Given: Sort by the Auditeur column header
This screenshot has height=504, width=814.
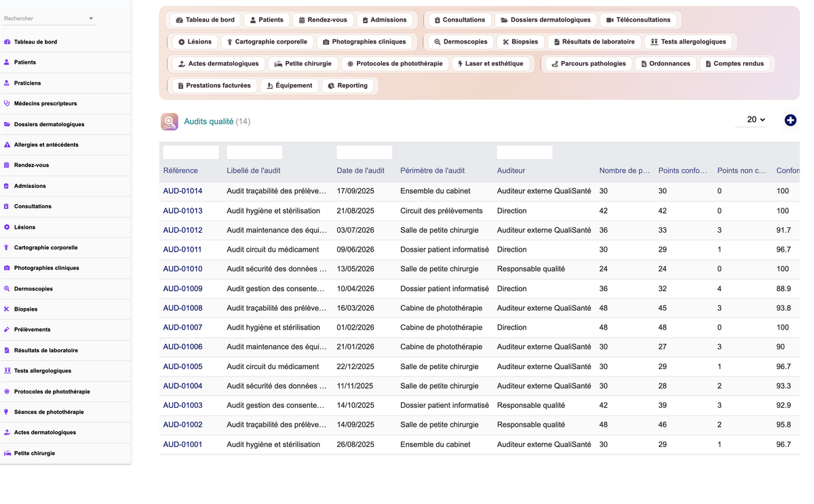Looking at the screenshot, I should tap(511, 171).
